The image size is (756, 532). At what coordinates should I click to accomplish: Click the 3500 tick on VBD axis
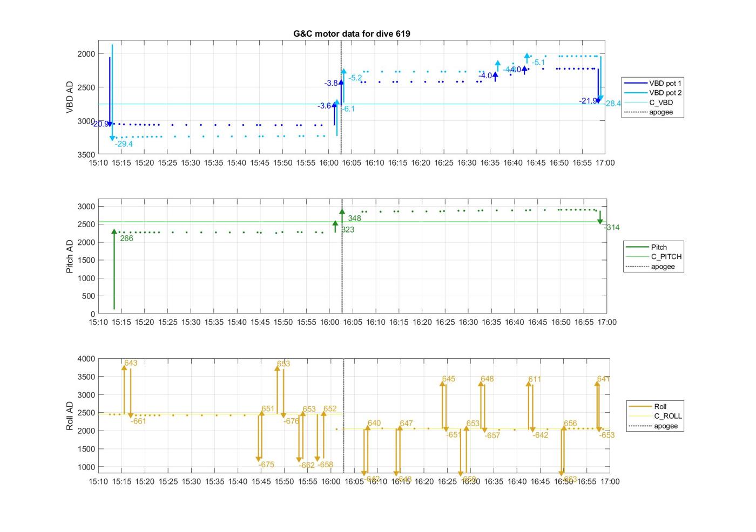(86, 155)
